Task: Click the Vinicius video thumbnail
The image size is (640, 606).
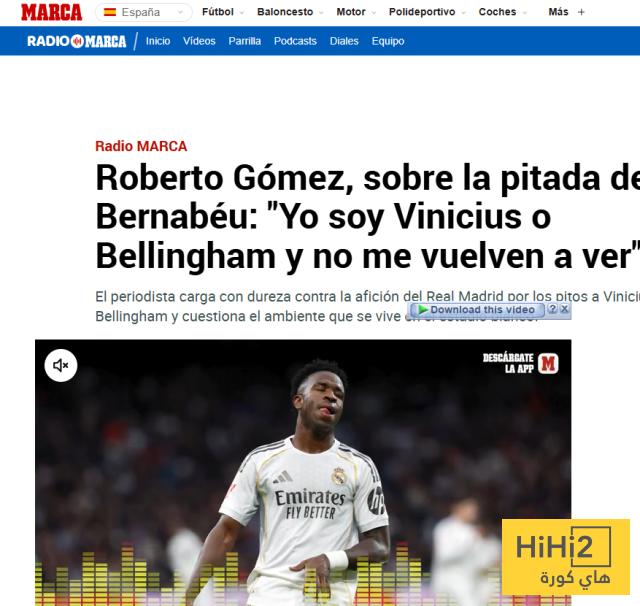Action: click(303, 473)
